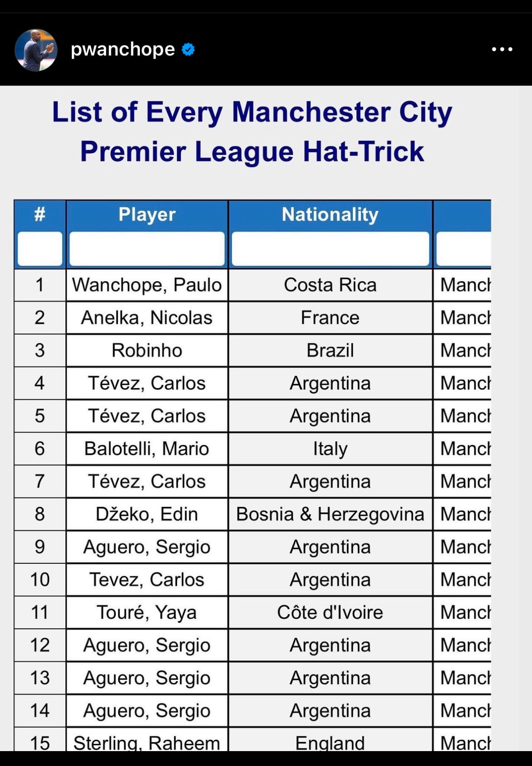Click the Robinho row cell
Image resolution: width=532 pixels, height=766 pixels.
tap(147, 350)
